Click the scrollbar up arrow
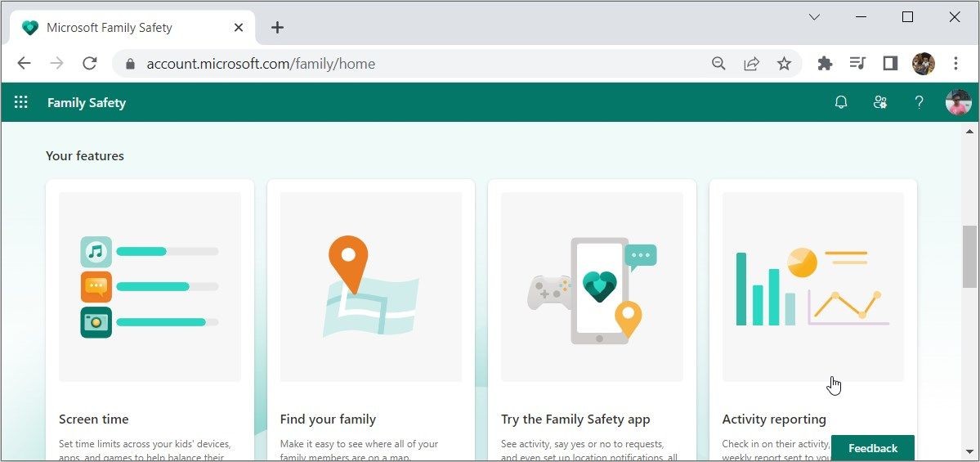The image size is (980, 462). click(969, 131)
